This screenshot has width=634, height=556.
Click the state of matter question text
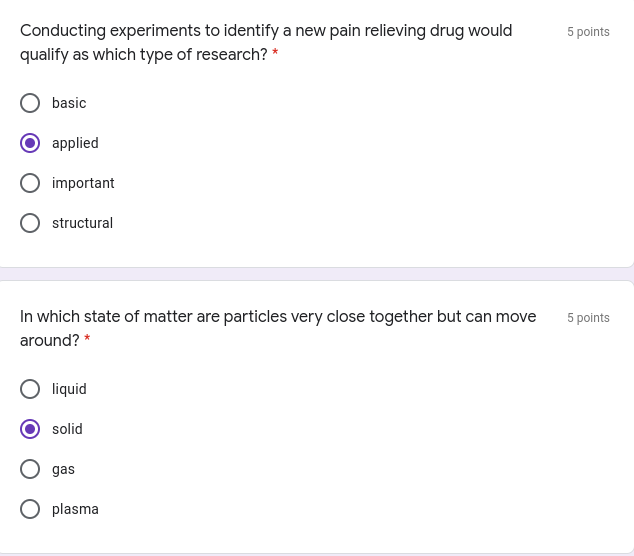(278, 328)
